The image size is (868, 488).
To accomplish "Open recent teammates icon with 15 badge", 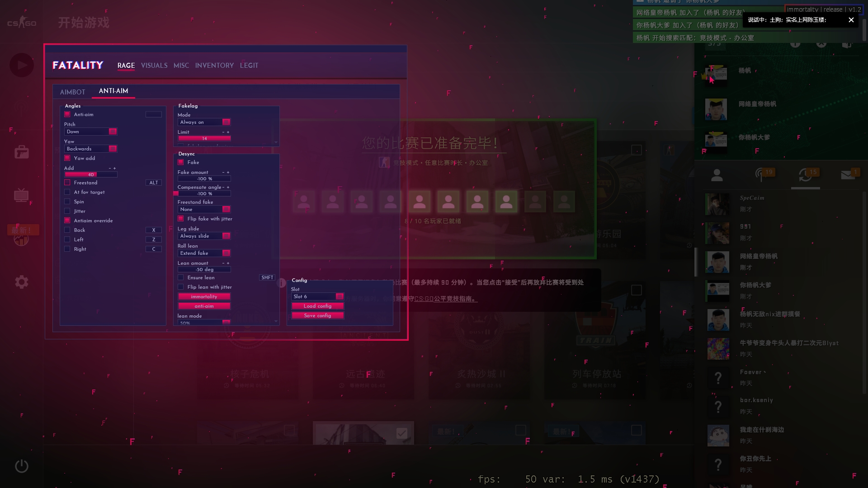I will 805,175.
